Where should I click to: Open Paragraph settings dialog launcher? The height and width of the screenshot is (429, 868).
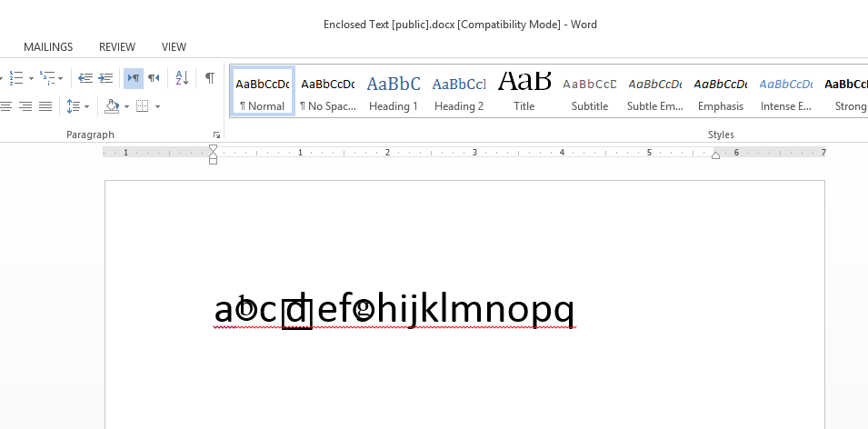pos(215,135)
